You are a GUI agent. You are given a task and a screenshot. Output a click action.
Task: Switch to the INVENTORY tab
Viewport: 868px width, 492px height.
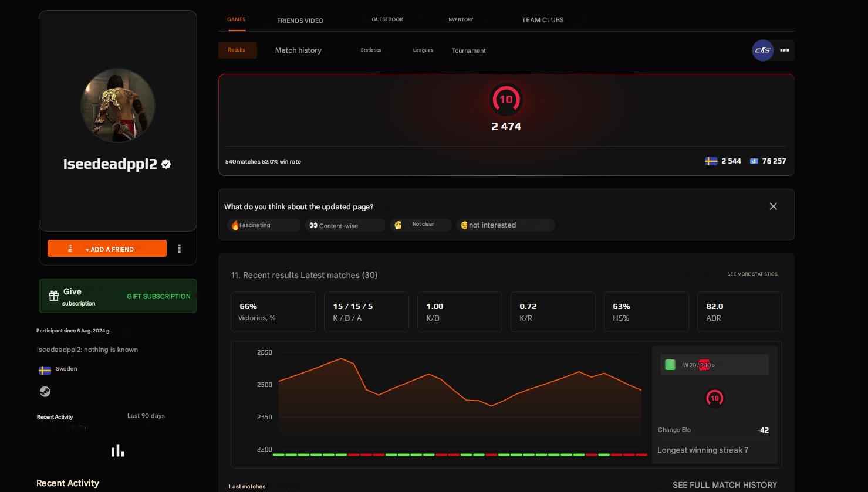click(460, 19)
